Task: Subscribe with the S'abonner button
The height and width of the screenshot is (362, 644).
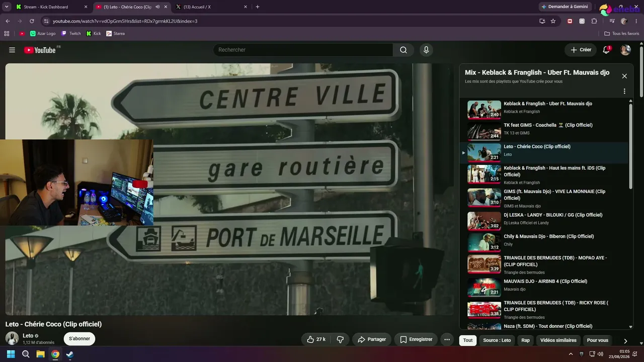Action: (79, 339)
